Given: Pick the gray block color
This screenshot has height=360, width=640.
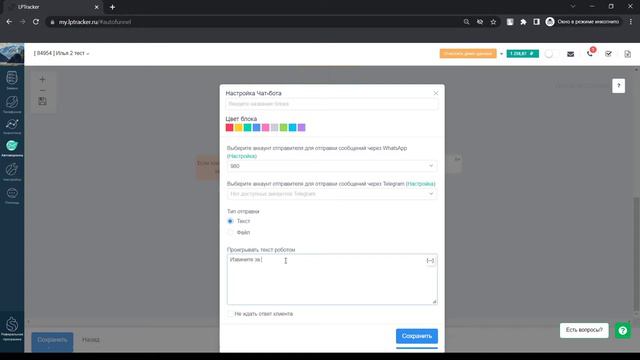Looking at the screenshot, I should (x=274, y=128).
